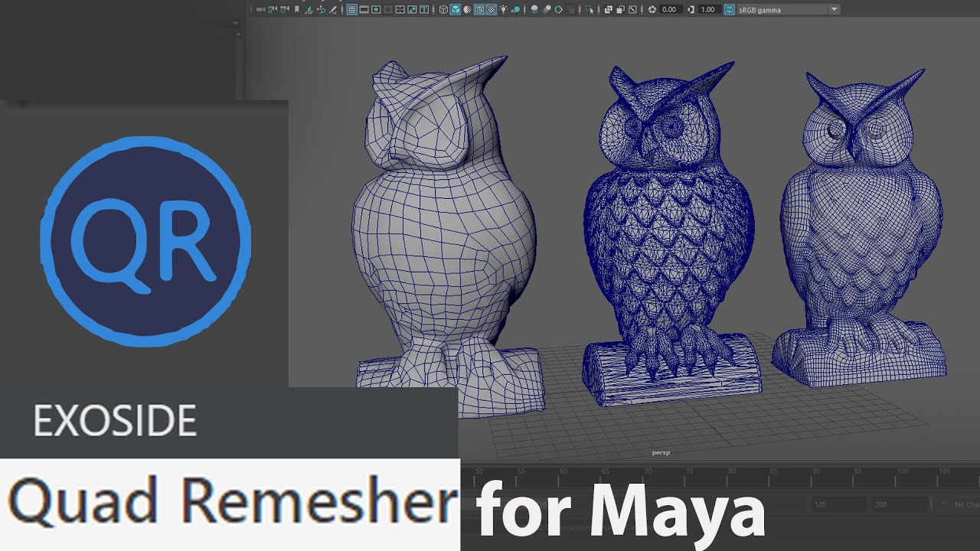Image resolution: width=980 pixels, height=551 pixels.
Task: Toggle use default material icon
Action: tap(468, 10)
